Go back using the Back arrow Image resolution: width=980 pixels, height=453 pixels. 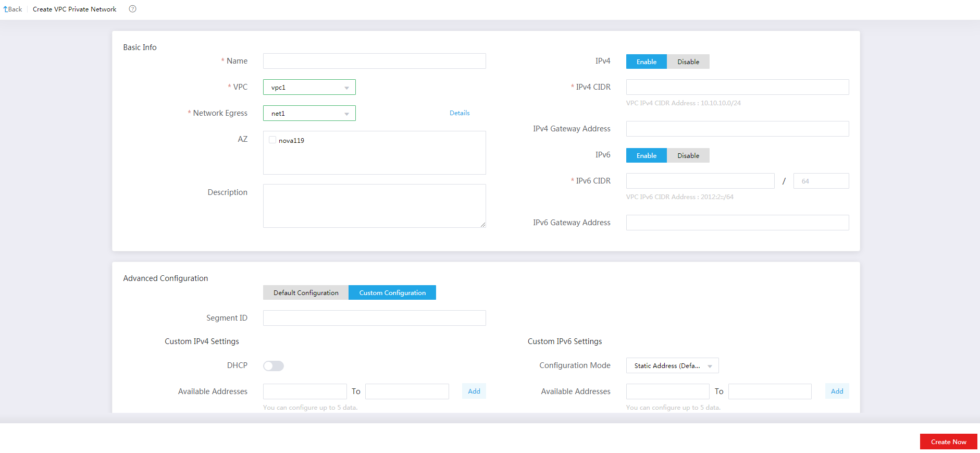coord(13,9)
